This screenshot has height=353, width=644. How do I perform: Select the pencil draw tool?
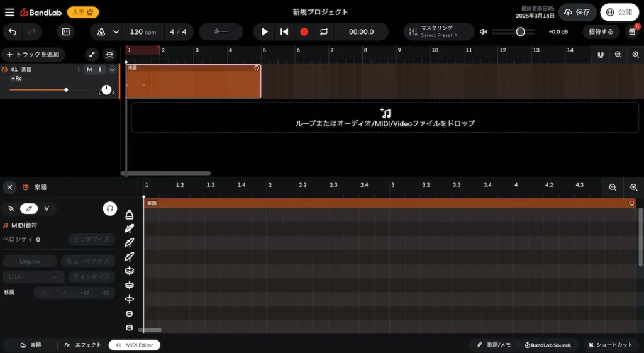29,208
